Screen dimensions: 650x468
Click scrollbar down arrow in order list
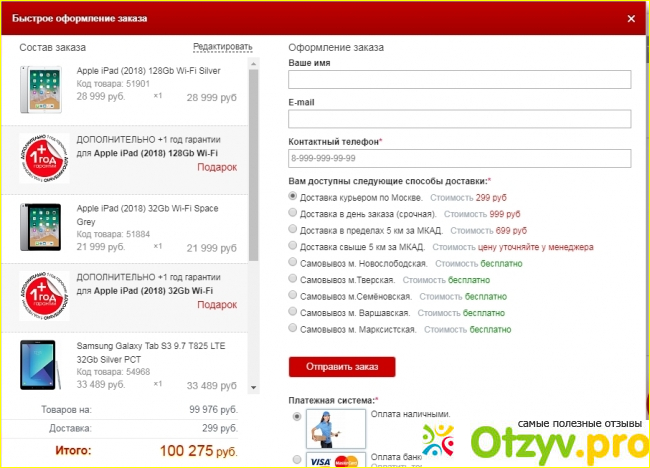coord(253,387)
